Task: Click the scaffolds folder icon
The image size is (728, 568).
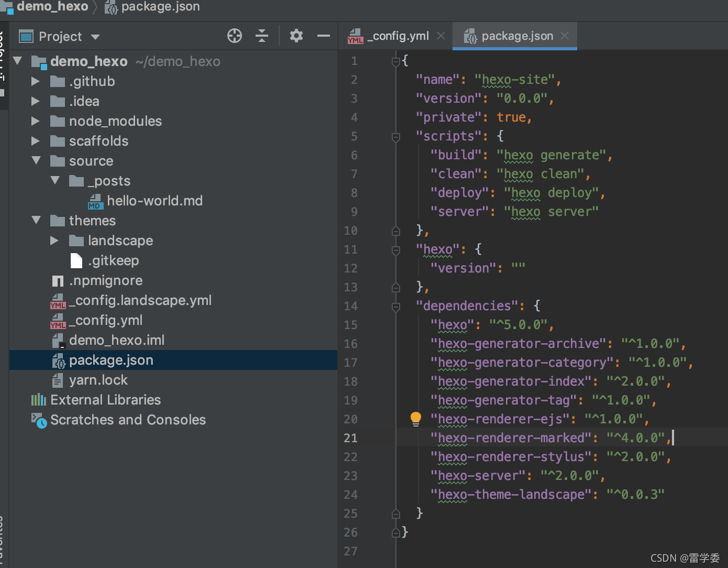Action: tap(58, 141)
